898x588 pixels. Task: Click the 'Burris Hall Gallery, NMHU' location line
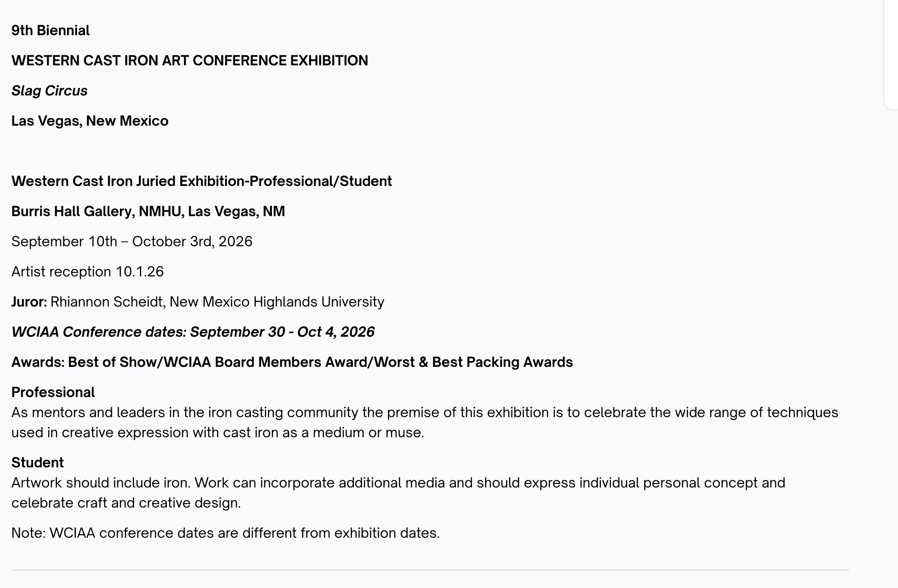click(x=148, y=211)
